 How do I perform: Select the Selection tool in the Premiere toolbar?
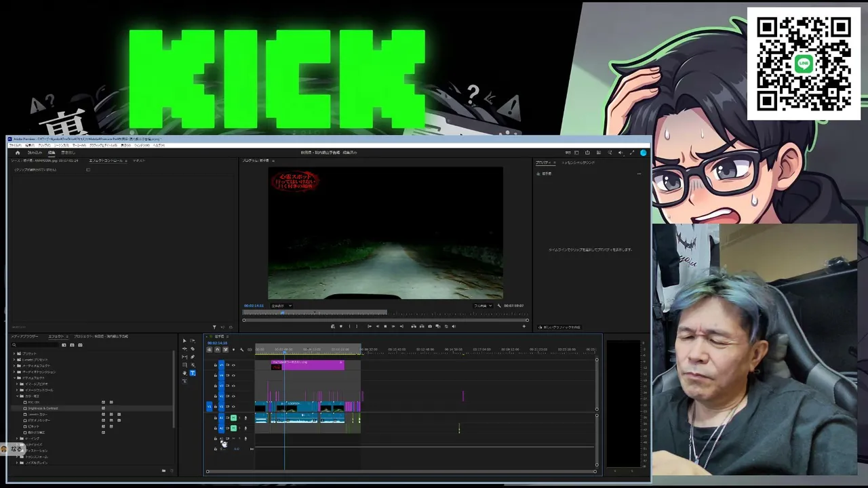click(x=184, y=340)
